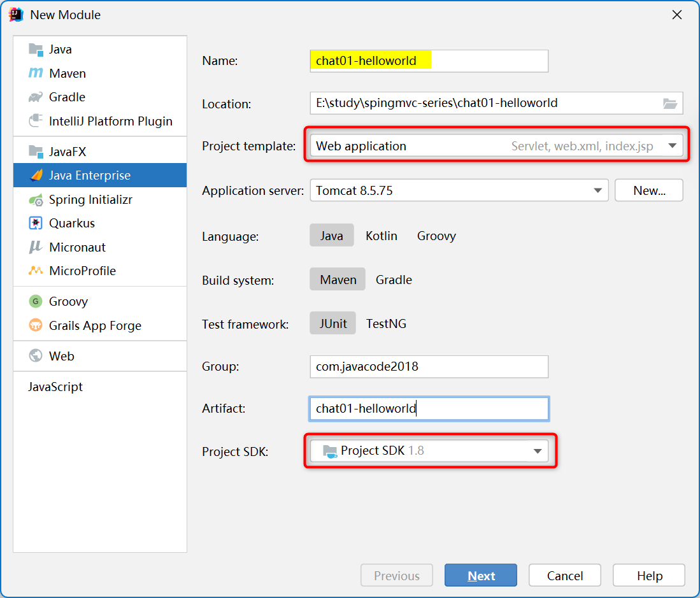Click the Cancel button
The width and height of the screenshot is (700, 598).
click(x=565, y=575)
